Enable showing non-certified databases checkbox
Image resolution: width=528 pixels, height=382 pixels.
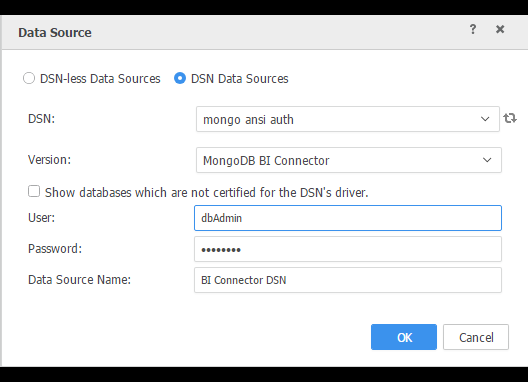click(x=34, y=191)
